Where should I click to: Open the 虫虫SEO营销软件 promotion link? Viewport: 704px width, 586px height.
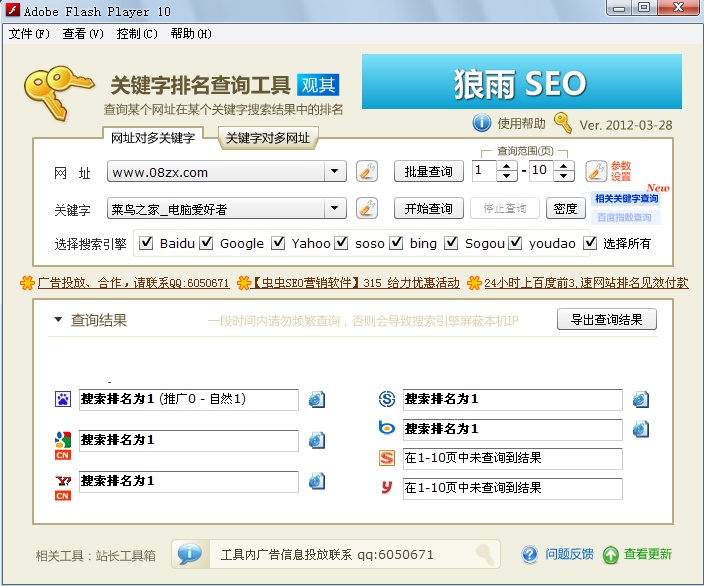(355, 283)
